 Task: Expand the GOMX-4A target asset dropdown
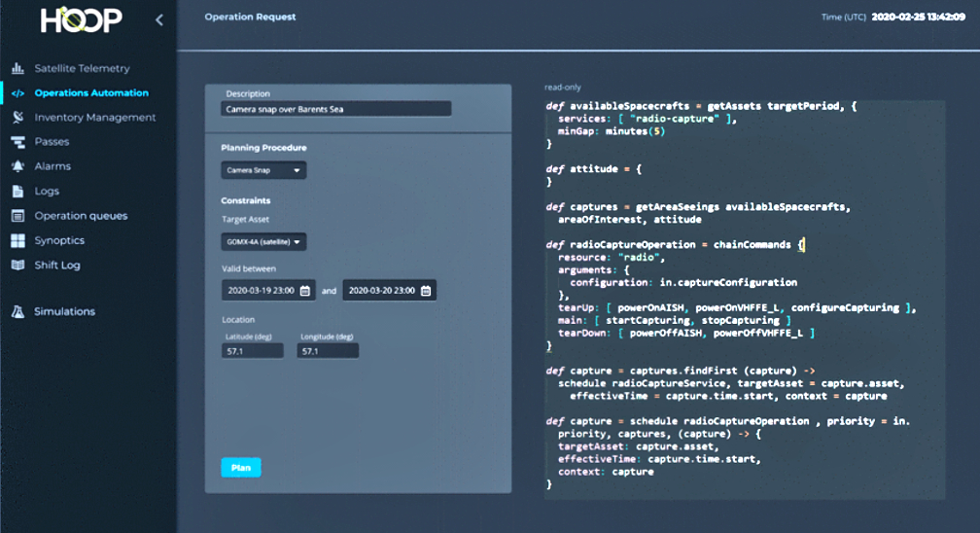coord(263,242)
